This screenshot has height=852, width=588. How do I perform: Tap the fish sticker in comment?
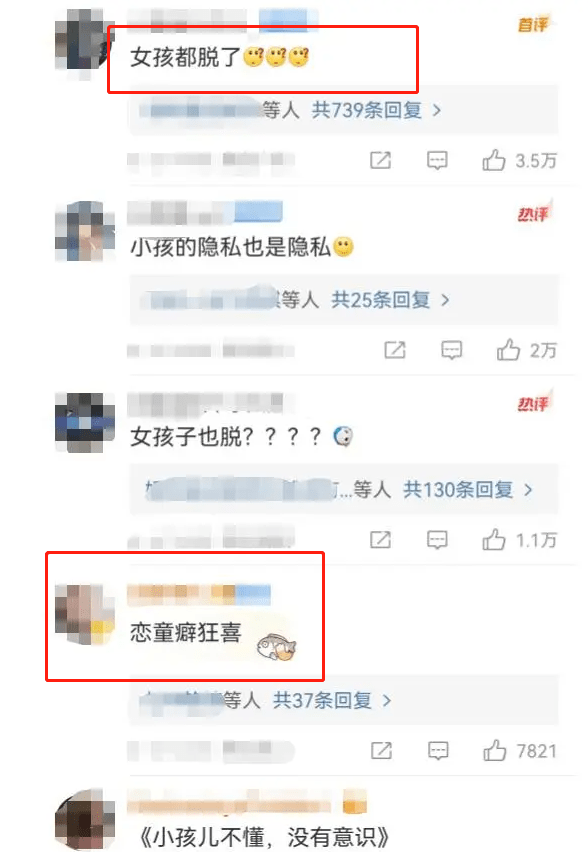coord(277,647)
